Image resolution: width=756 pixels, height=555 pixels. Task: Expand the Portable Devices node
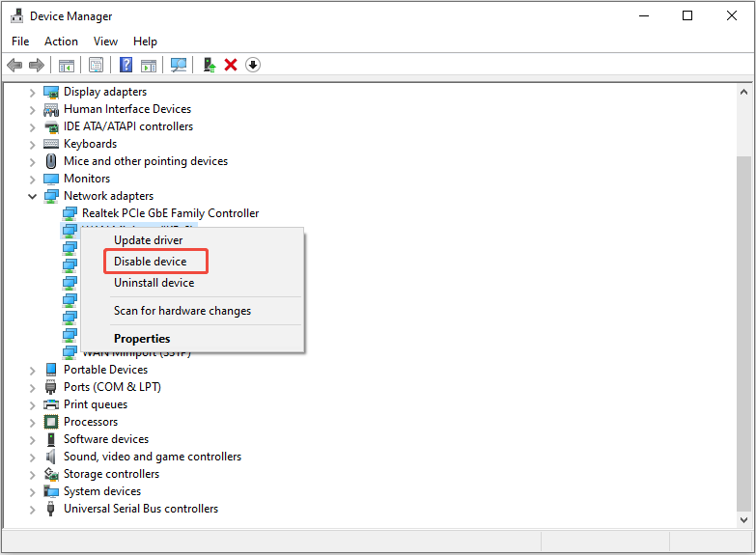[32, 371]
